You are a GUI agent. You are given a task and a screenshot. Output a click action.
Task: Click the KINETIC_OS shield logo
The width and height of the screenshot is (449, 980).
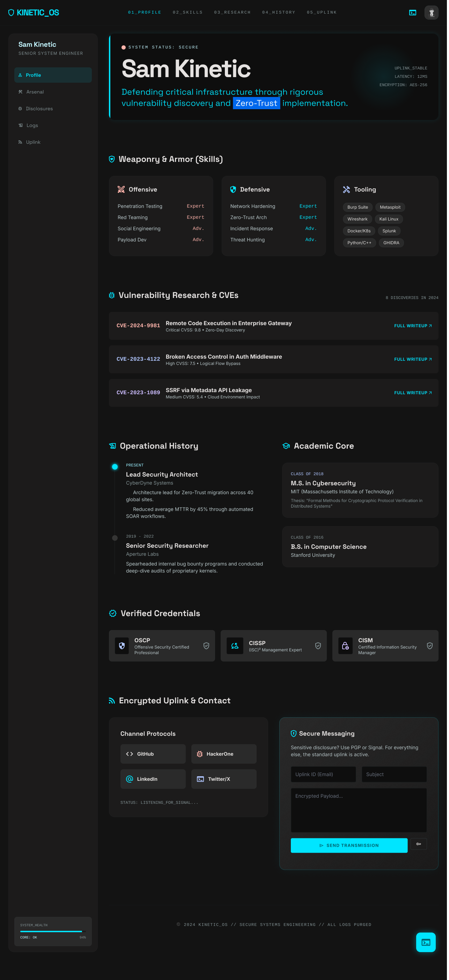pyautogui.click(x=12, y=13)
